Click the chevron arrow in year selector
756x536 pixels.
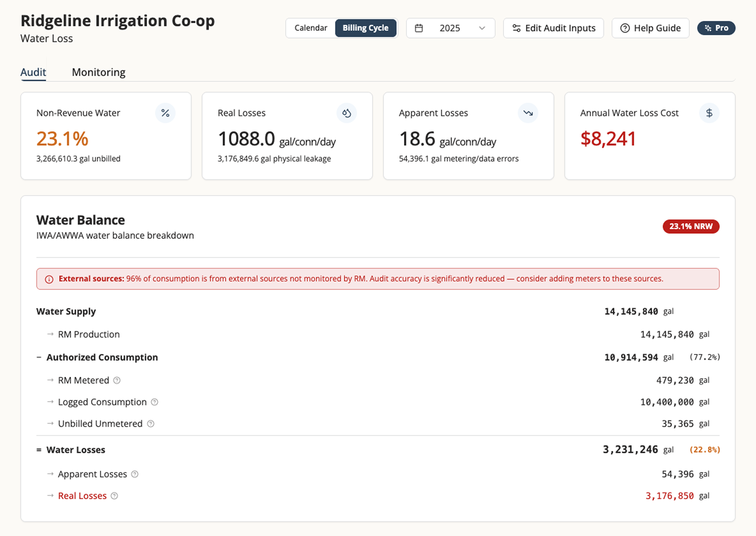pyautogui.click(x=482, y=28)
